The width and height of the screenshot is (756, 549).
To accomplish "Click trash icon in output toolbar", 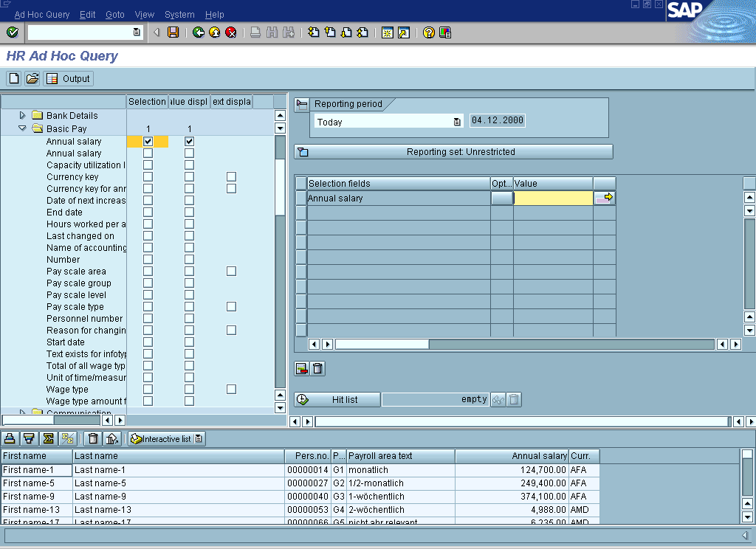I will 93,438.
